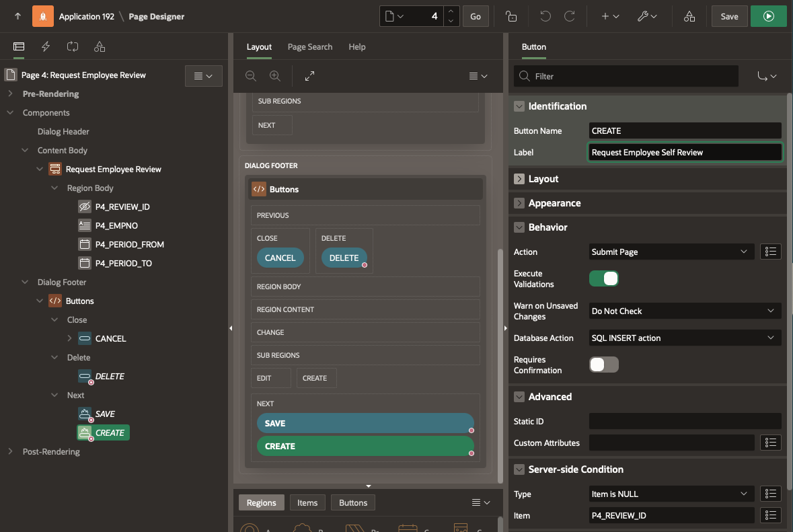Screen dimensions: 793x532
Task: Open the Database Action dropdown
Action: 684,338
